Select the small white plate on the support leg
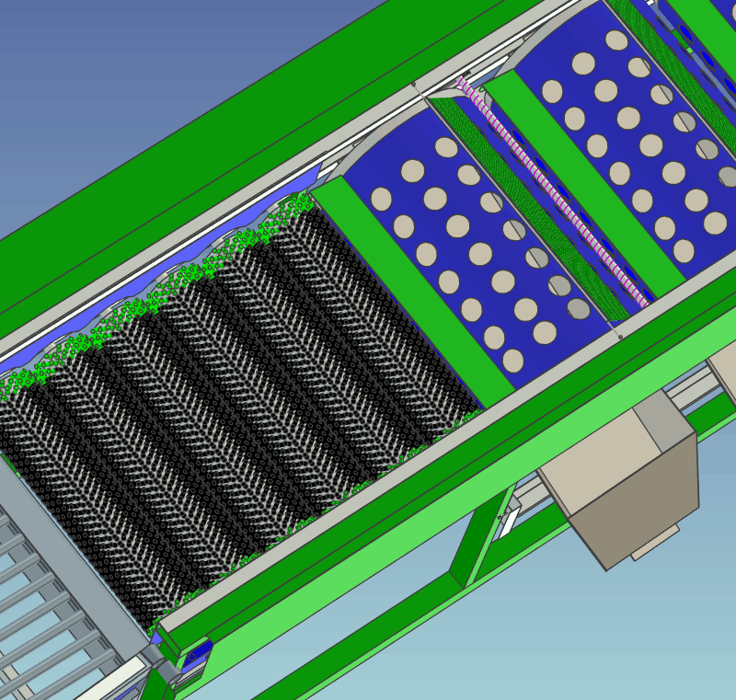The image size is (736, 700). (505, 524)
